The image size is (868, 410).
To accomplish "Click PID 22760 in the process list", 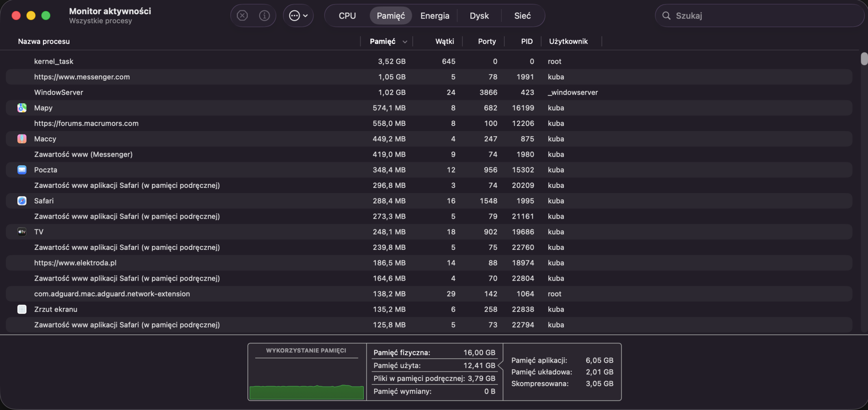I will tap(523, 247).
